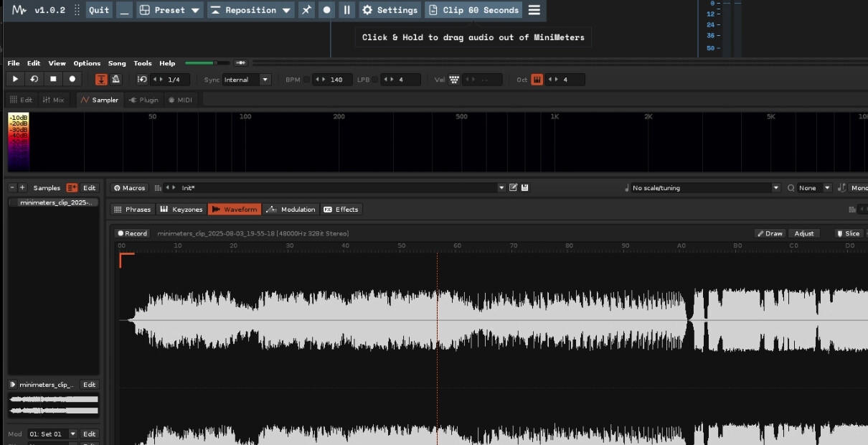This screenshot has width=868, height=445.
Task: Click the save instrument floppy disk icon
Action: [525, 188]
